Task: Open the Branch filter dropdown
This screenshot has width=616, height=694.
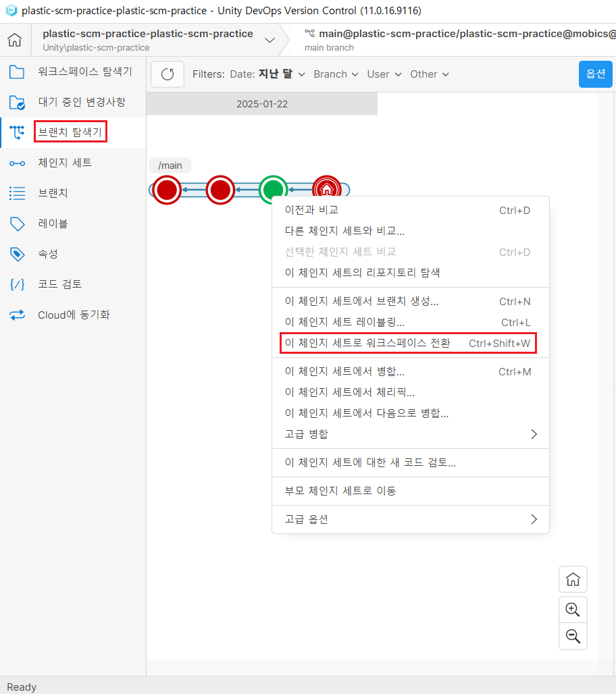Action: [x=336, y=74]
